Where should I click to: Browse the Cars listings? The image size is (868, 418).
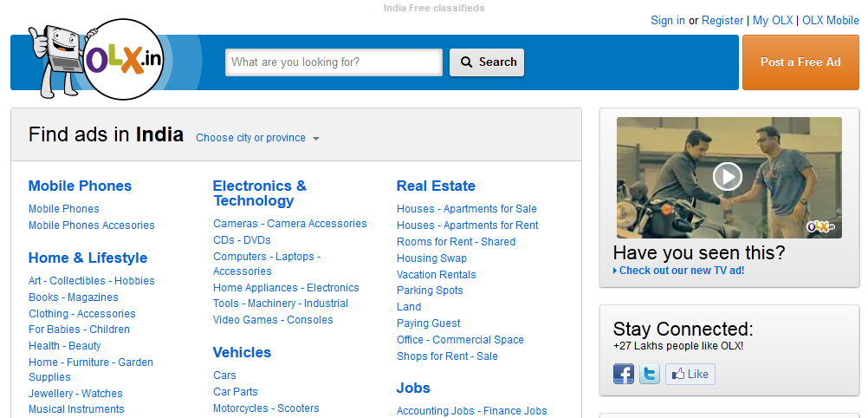tap(224, 376)
